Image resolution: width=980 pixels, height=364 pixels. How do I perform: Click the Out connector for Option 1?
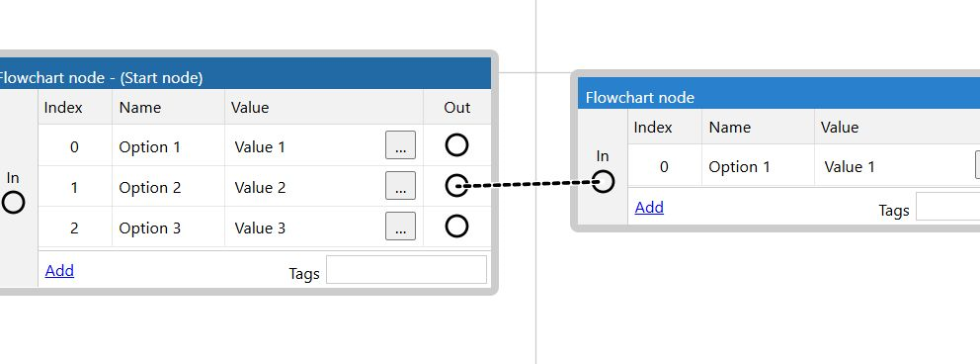[456, 145]
